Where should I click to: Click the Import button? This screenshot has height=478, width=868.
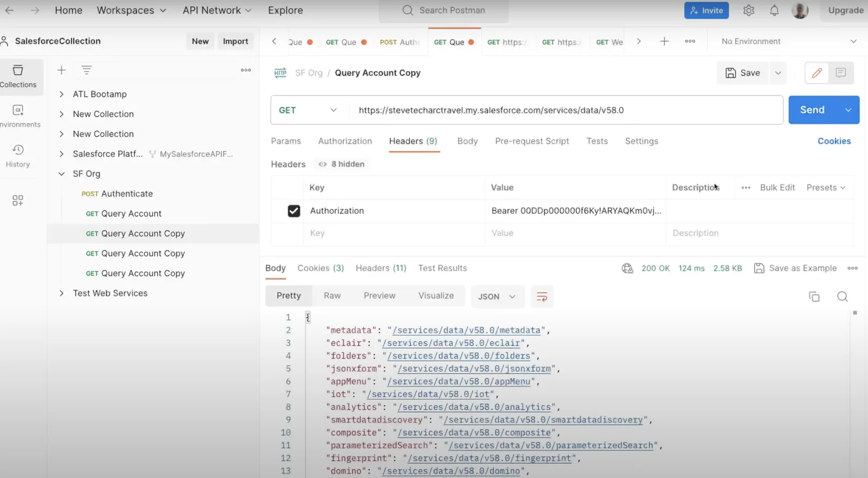click(235, 41)
